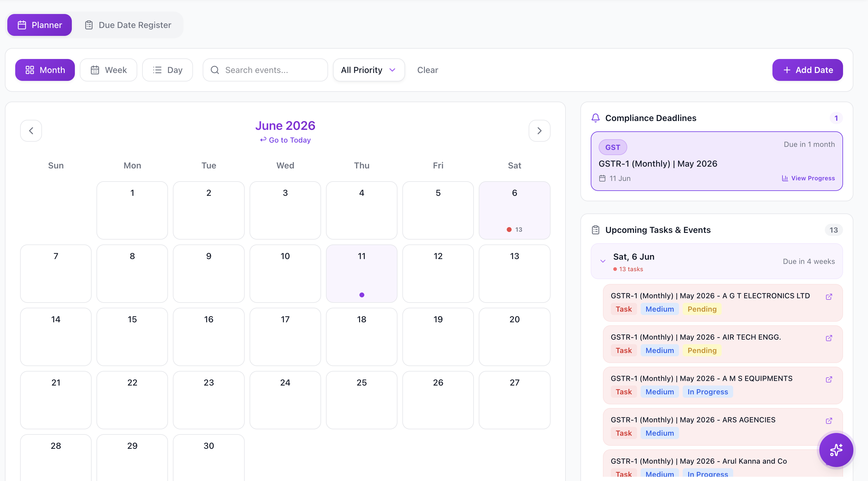Click the Search events field
The width and height of the screenshot is (868, 481).
265,70
